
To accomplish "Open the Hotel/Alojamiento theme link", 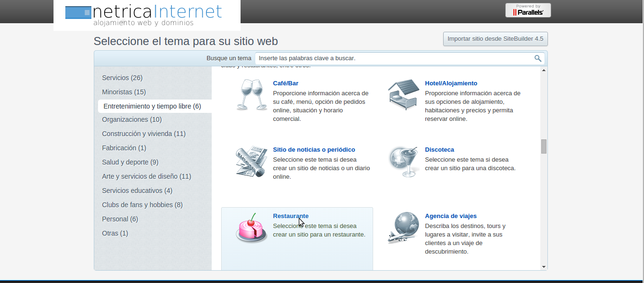I will point(451,83).
